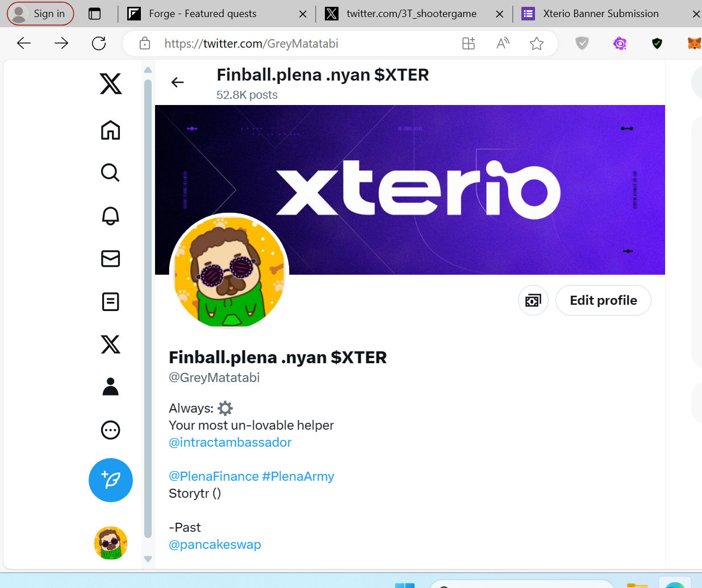
Task: Open @PlenaFinance mention link
Action: [x=214, y=476]
